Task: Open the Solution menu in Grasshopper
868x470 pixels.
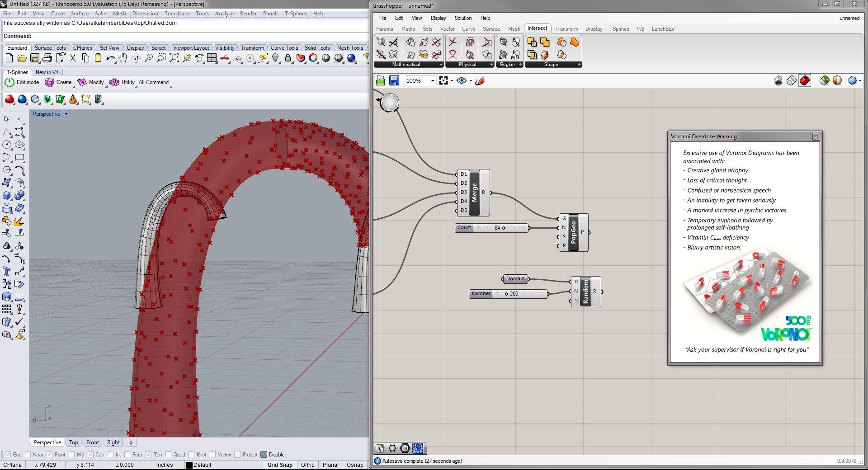Action: coord(463,18)
